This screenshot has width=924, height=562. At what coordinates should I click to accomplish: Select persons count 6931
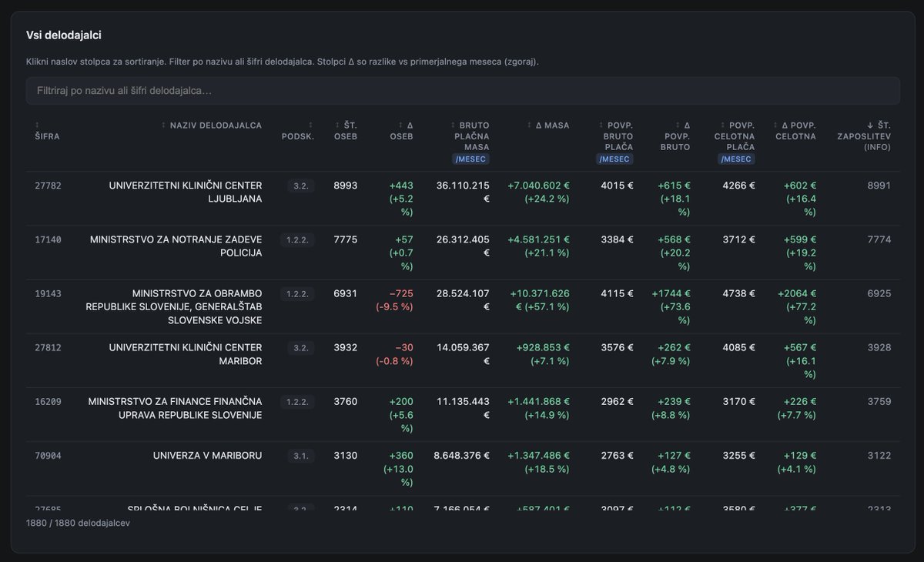(345, 293)
